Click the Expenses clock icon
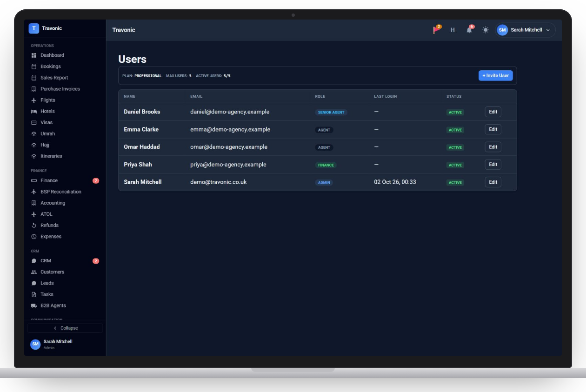The width and height of the screenshot is (586, 392). point(33,236)
